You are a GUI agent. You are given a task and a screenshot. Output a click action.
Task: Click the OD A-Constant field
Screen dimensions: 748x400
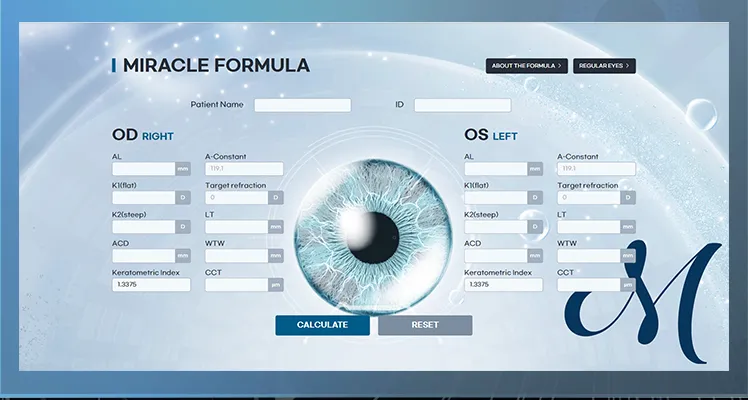pyautogui.click(x=244, y=169)
